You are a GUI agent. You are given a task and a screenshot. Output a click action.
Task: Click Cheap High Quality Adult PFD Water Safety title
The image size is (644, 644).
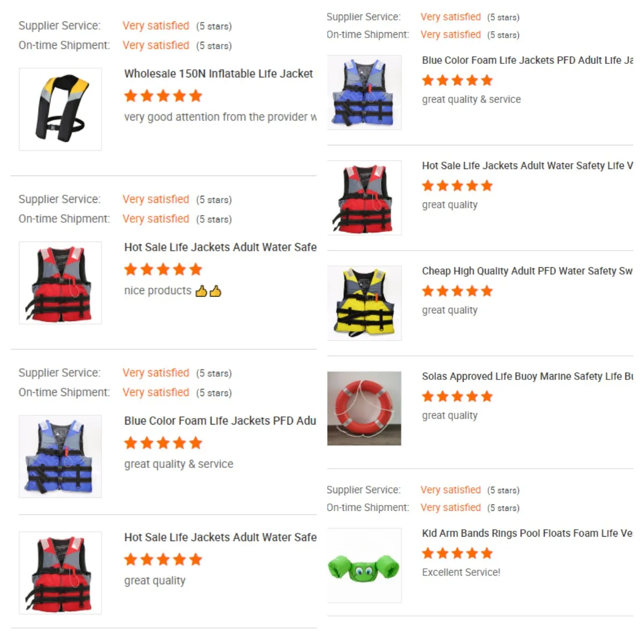coord(528,271)
